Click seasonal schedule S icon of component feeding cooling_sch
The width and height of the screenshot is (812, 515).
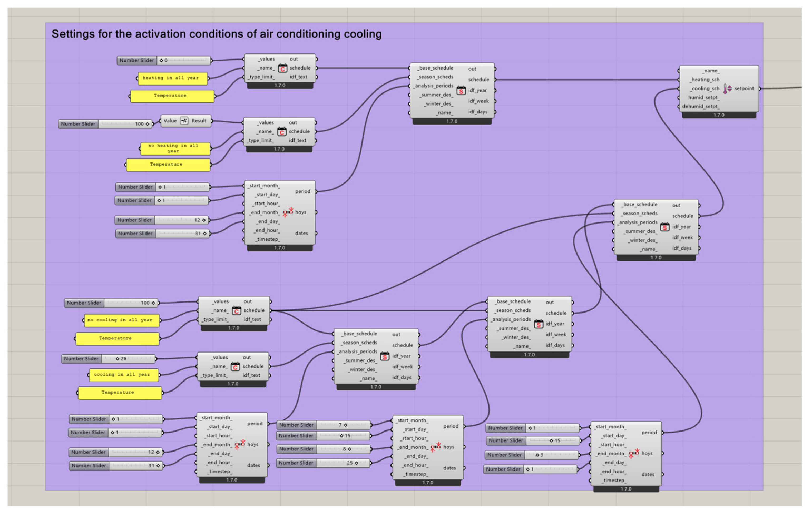tap(665, 227)
